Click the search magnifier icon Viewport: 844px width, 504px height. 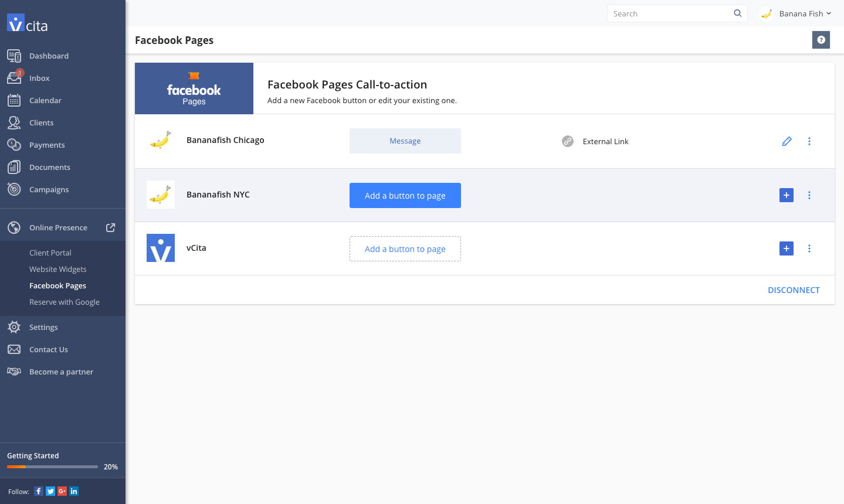tap(738, 13)
